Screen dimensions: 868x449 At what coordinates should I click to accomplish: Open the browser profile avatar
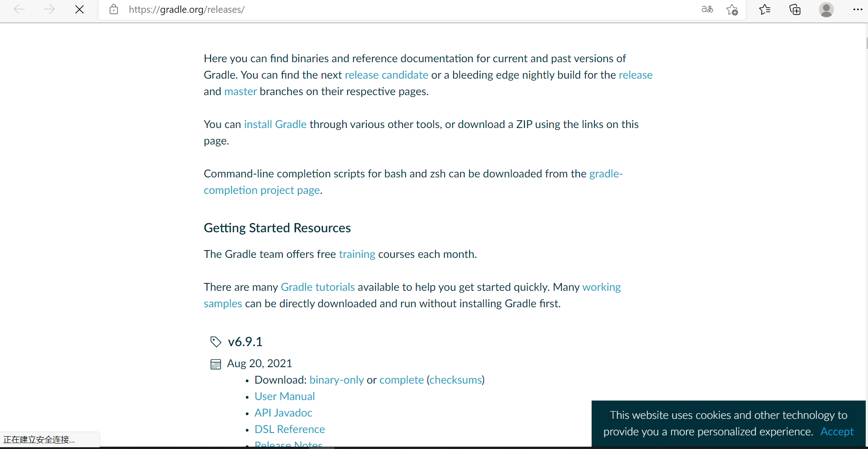coord(826,9)
